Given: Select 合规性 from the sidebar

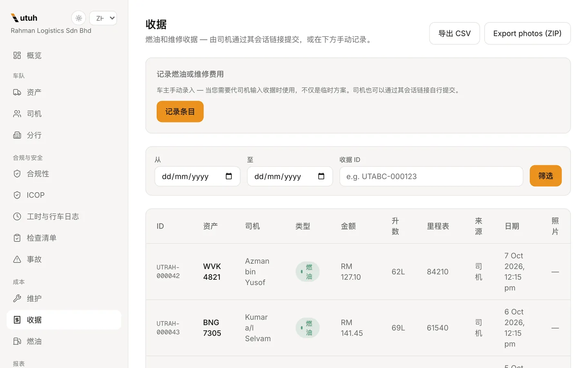Looking at the screenshot, I should pos(64,174).
